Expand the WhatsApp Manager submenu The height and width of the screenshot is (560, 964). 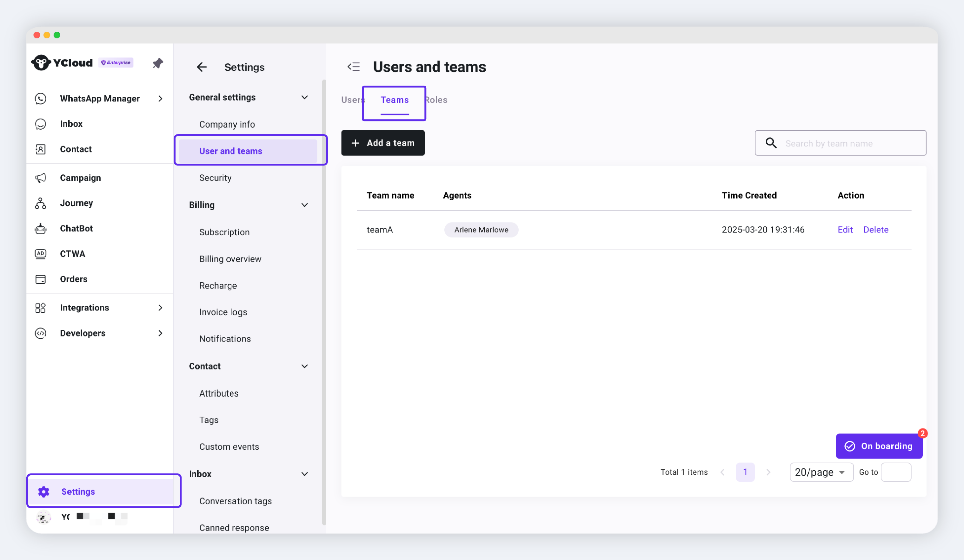coord(160,99)
